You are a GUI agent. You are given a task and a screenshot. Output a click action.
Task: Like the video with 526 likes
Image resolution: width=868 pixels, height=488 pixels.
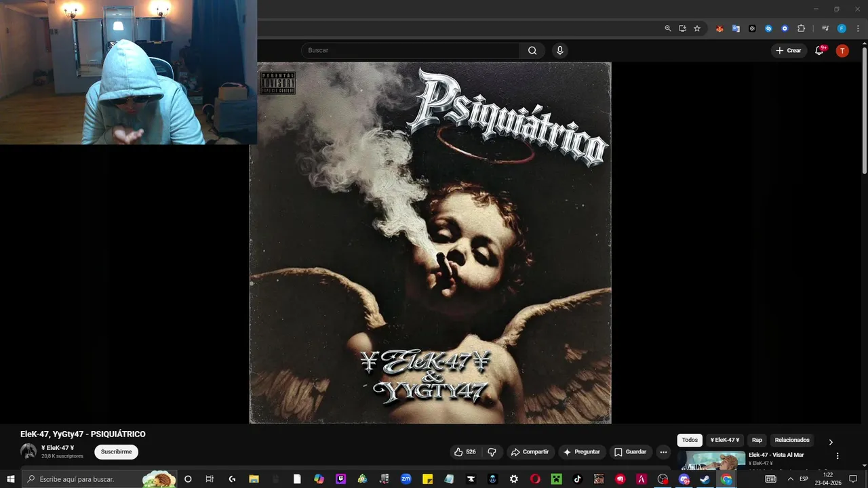coord(465,452)
